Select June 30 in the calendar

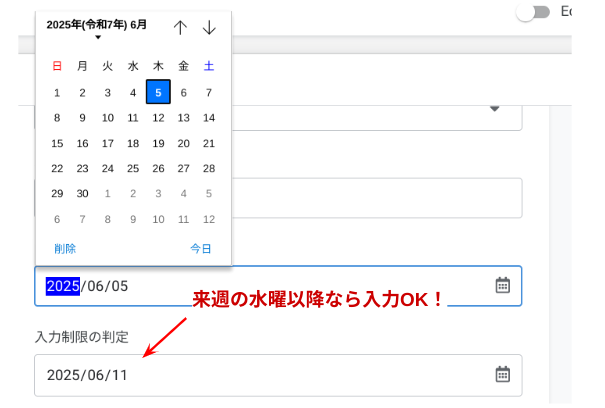pyautogui.click(x=82, y=193)
